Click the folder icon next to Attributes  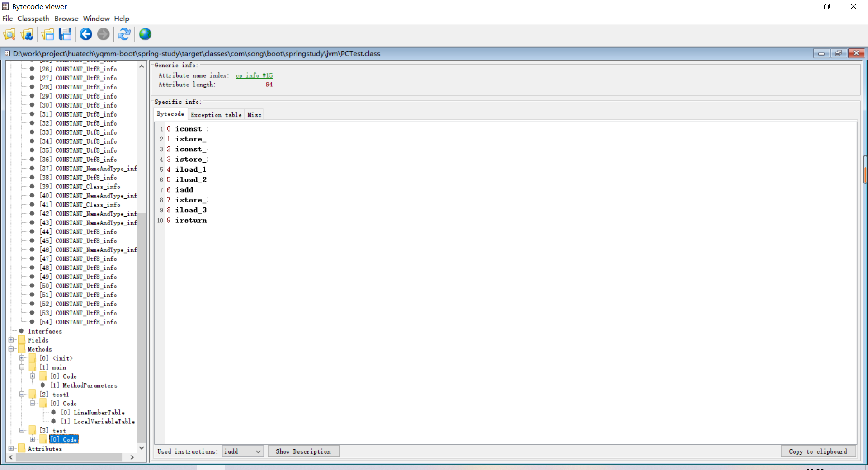[x=22, y=448]
